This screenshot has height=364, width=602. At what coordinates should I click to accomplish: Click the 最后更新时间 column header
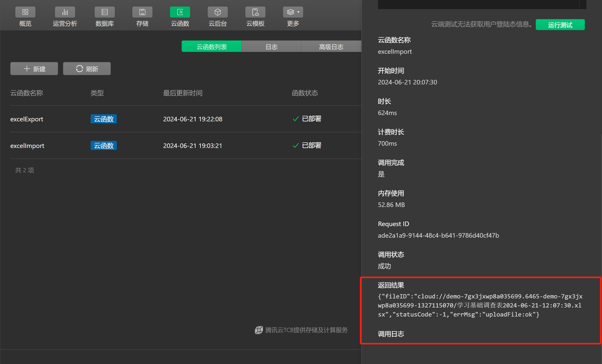183,93
